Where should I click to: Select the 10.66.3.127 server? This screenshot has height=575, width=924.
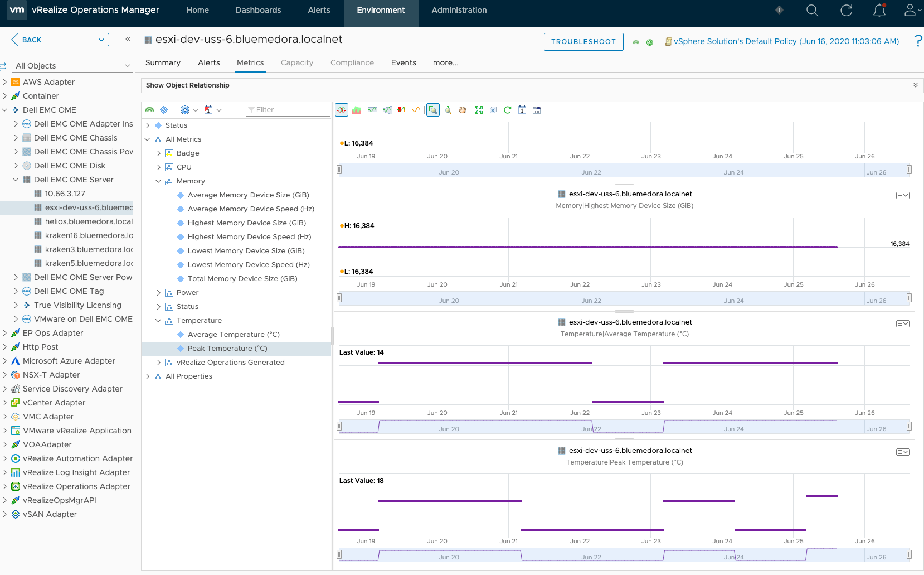[x=65, y=194]
